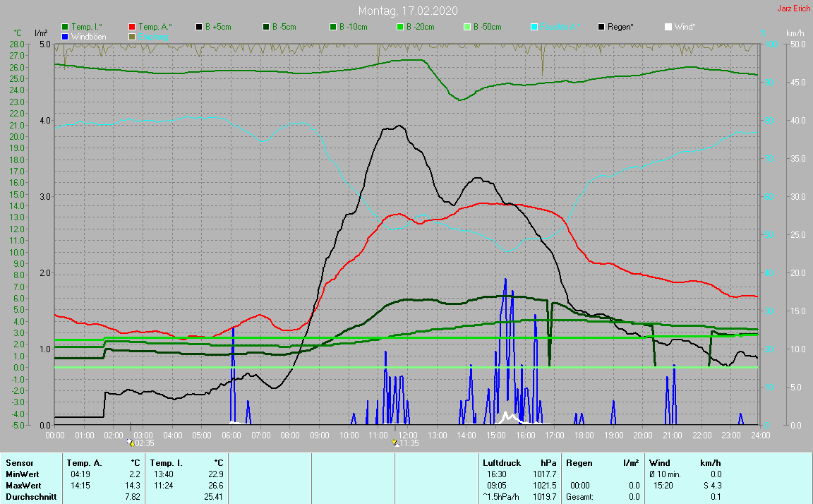Click the sun marker icon at 11:35
This screenshot has width=813, height=504.
[x=395, y=443]
